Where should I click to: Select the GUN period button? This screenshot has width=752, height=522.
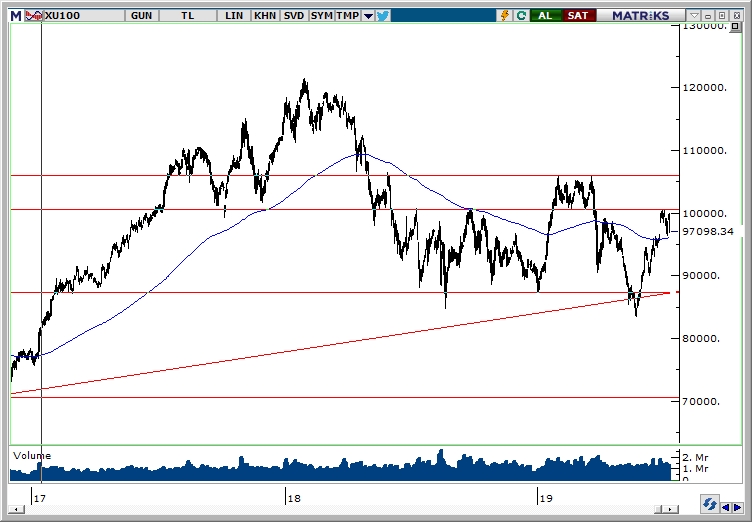click(x=141, y=16)
